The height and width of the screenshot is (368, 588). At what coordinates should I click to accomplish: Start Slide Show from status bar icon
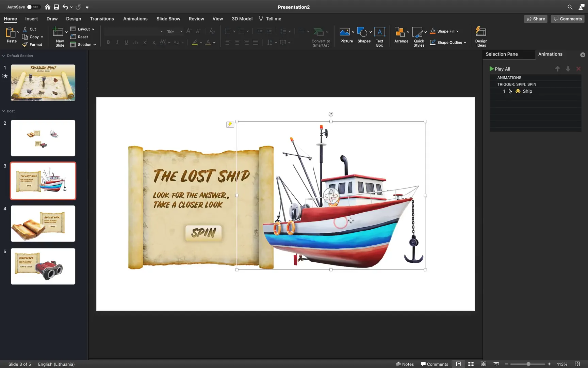[x=496, y=364]
